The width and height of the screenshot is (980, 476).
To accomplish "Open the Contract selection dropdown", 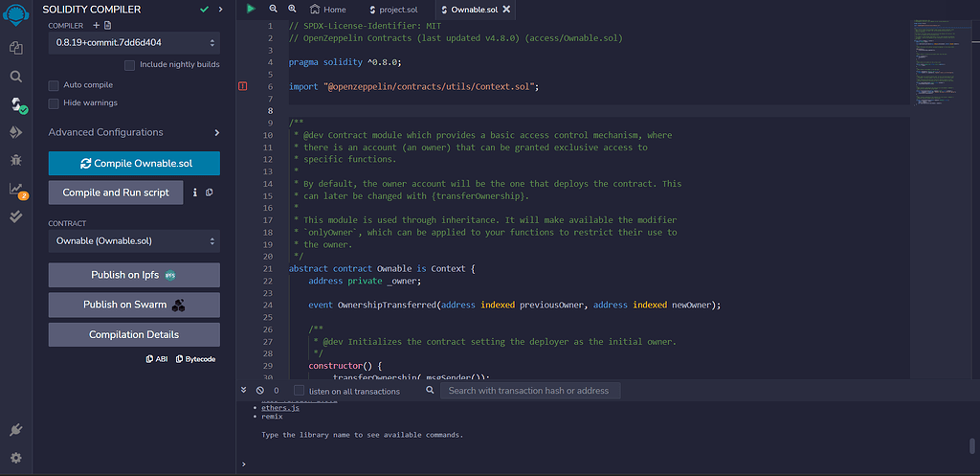I will [134, 240].
